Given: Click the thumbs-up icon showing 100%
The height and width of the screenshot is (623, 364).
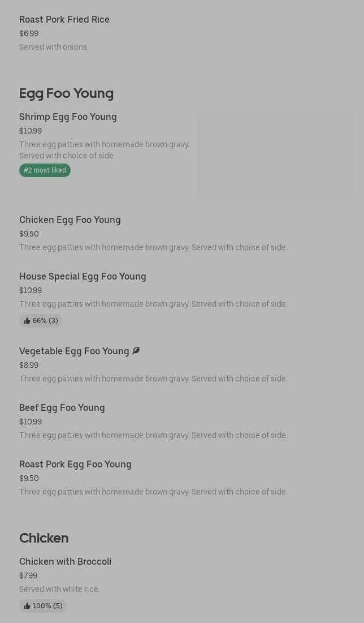Looking at the screenshot, I should tap(27, 606).
